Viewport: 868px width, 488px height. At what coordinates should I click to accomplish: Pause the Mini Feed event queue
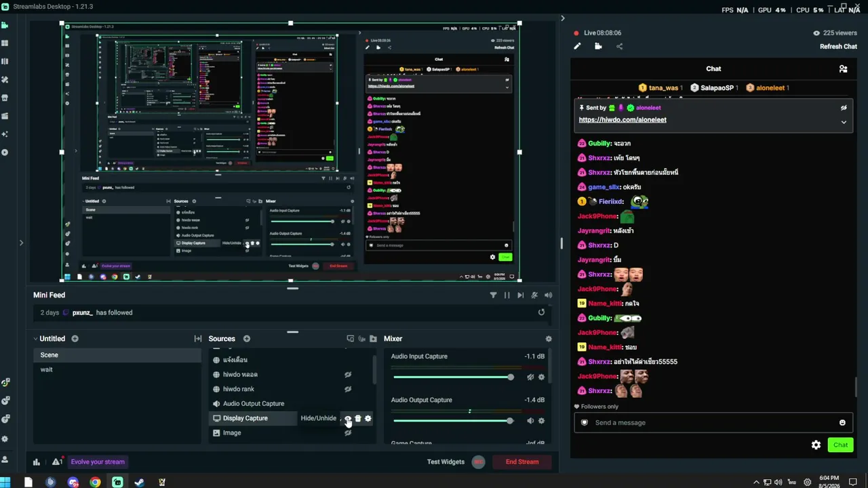pyautogui.click(x=507, y=295)
